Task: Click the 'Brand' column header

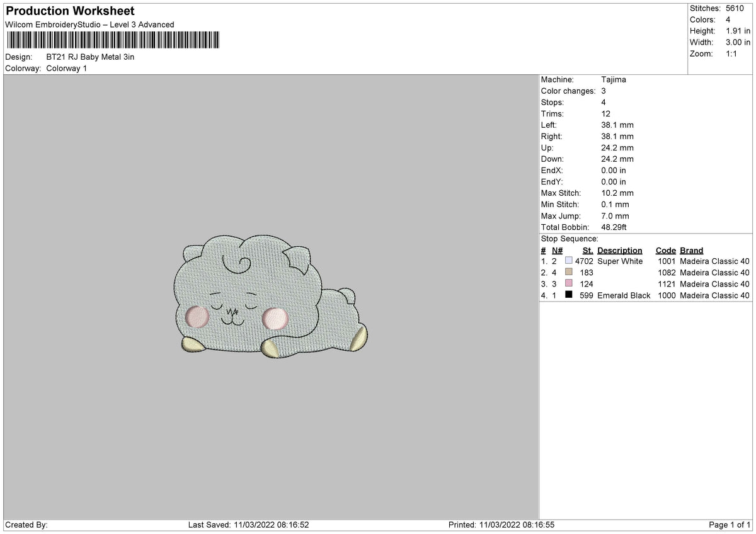Action: tap(692, 250)
